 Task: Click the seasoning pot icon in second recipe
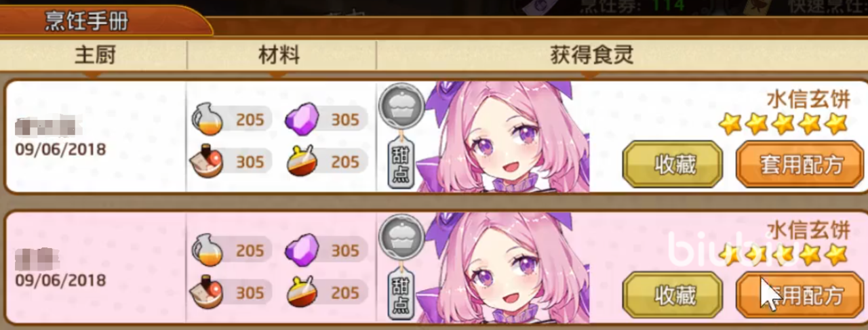point(302,292)
